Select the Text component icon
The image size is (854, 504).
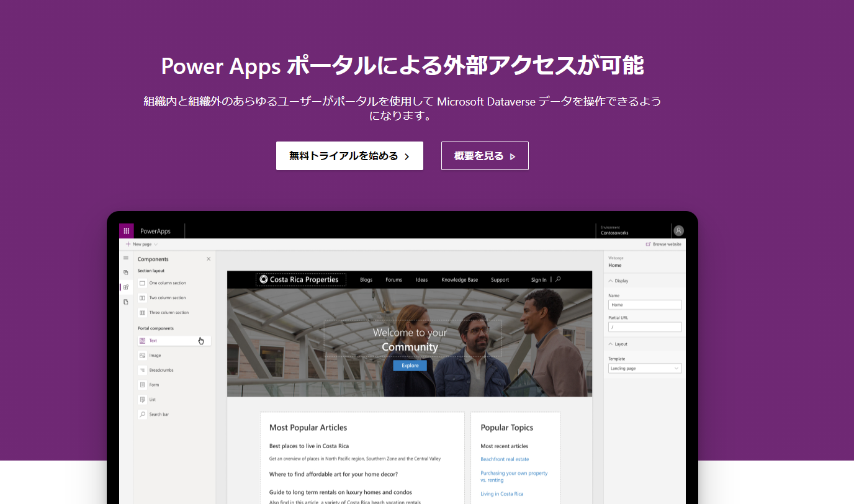(142, 341)
